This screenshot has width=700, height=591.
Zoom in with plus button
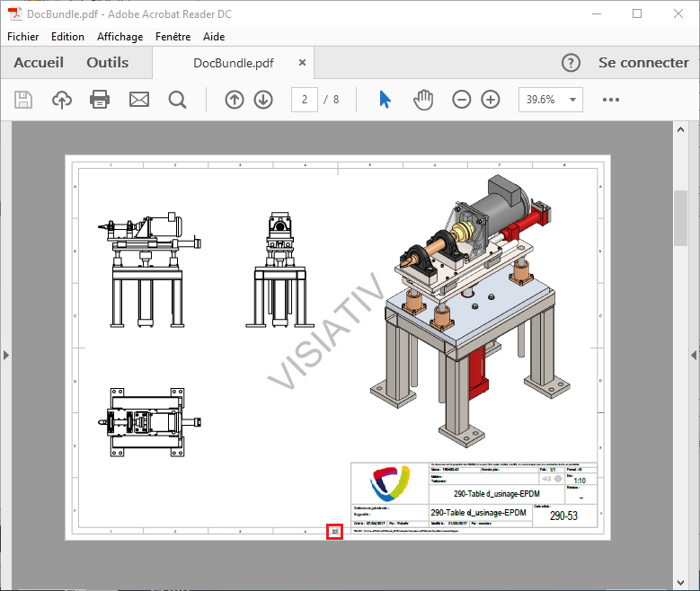click(491, 100)
